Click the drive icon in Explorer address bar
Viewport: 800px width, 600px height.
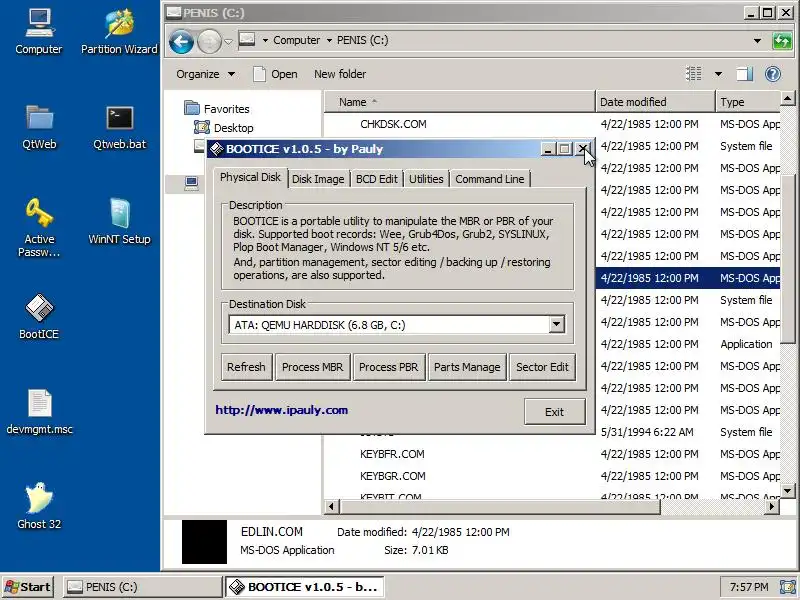click(247, 39)
